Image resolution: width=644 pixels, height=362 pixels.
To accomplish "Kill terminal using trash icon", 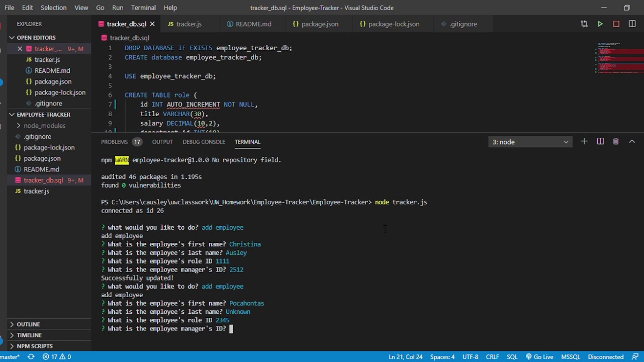I will (x=616, y=142).
